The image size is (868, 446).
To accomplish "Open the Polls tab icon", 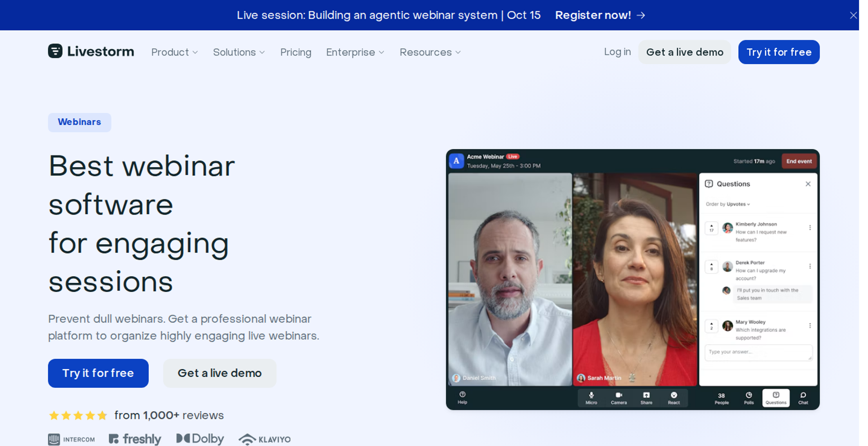I will point(749,398).
